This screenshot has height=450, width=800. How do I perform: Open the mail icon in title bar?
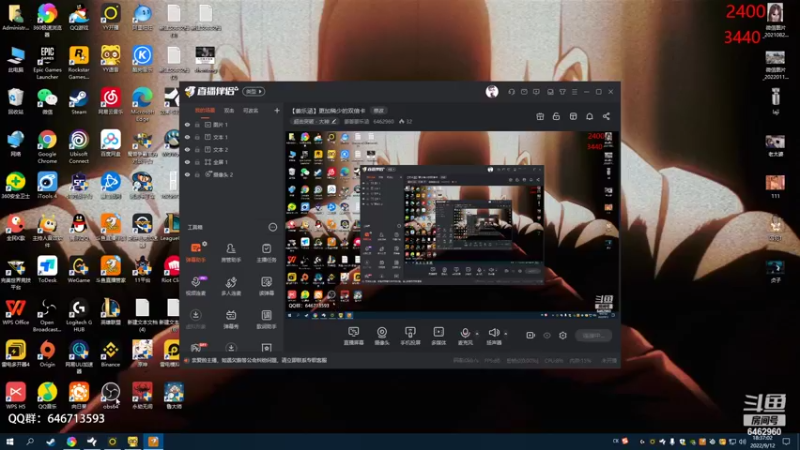pos(524,92)
